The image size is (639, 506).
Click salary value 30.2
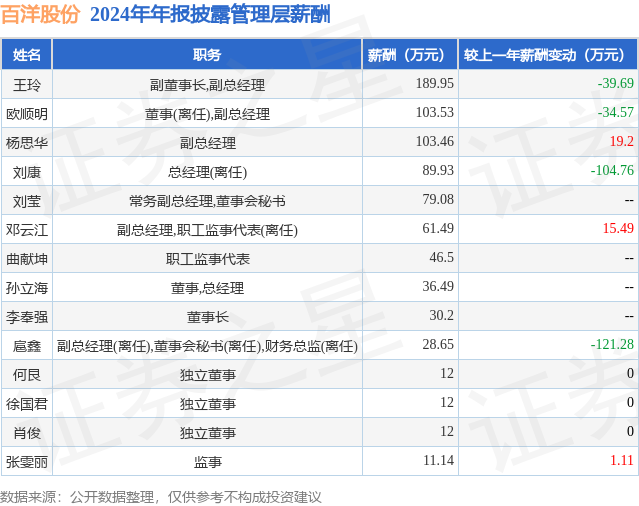click(x=441, y=315)
